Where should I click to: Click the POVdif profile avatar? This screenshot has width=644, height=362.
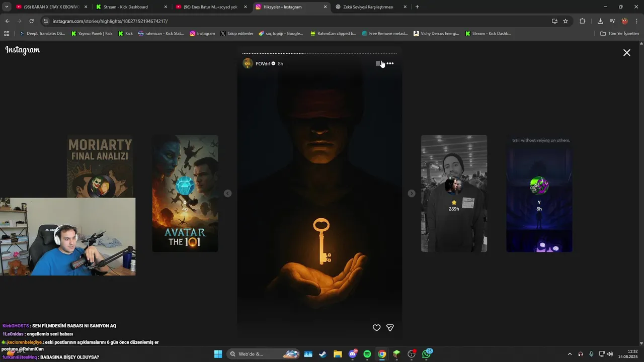click(248, 63)
